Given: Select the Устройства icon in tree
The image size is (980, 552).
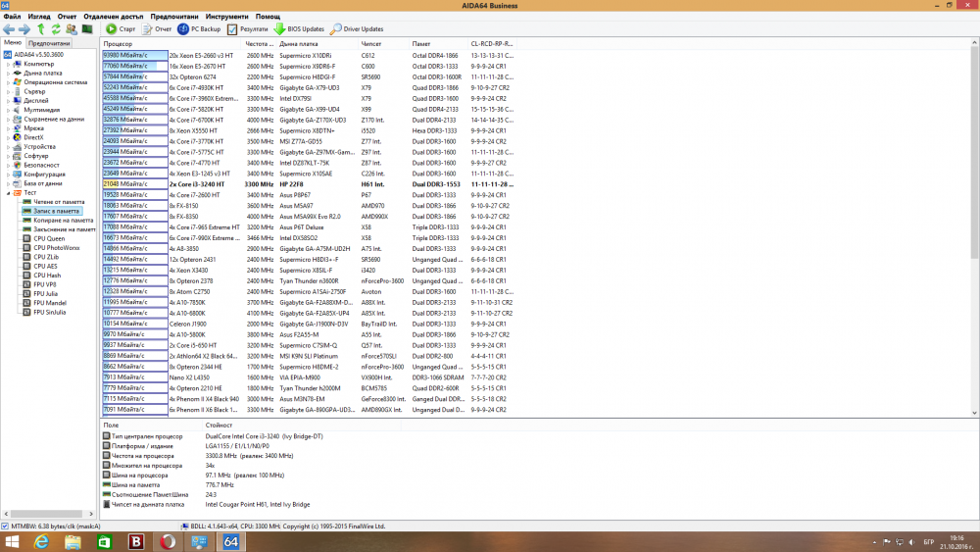Looking at the screenshot, I should click(x=18, y=146).
